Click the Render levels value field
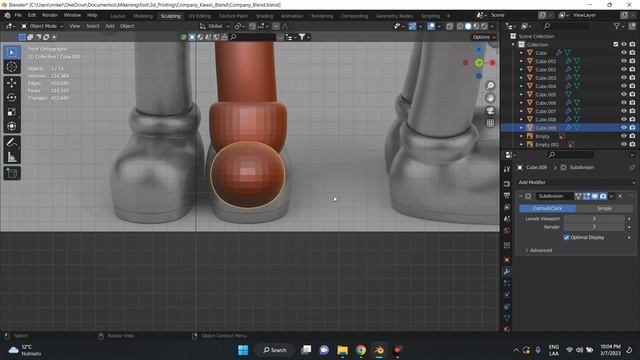The width and height of the screenshot is (640, 360). 594,227
